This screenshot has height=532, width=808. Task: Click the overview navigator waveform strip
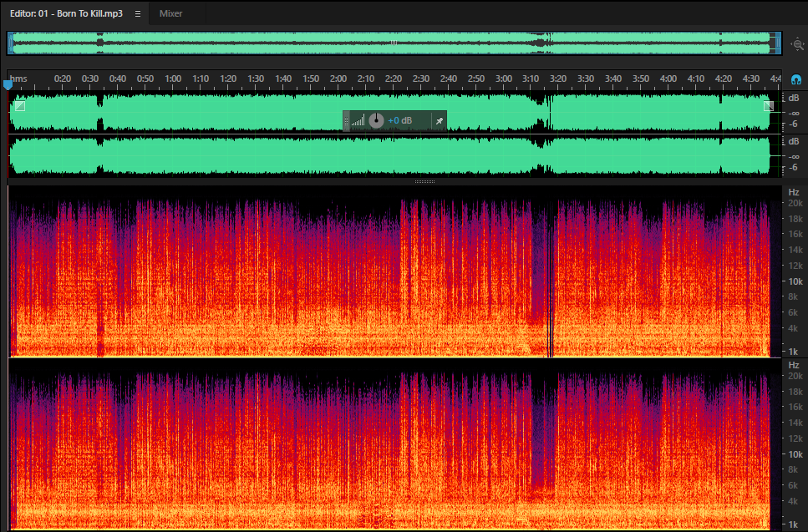click(x=394, y=43)
